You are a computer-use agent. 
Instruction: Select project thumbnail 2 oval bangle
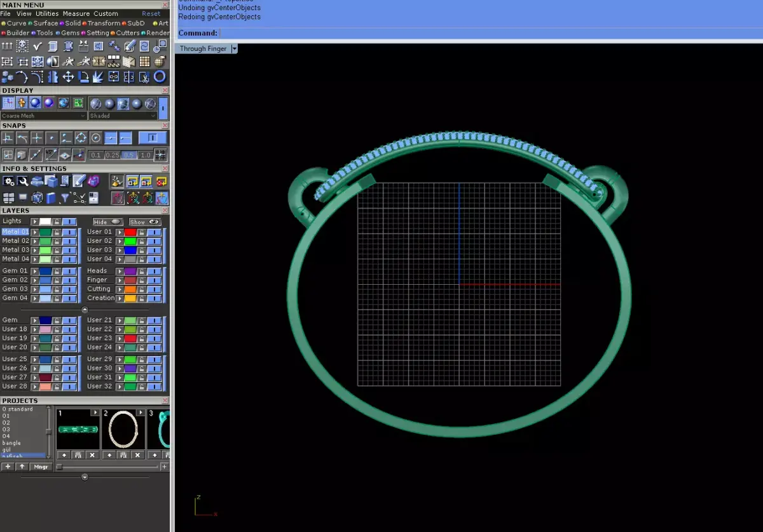(x=123, y=429)
